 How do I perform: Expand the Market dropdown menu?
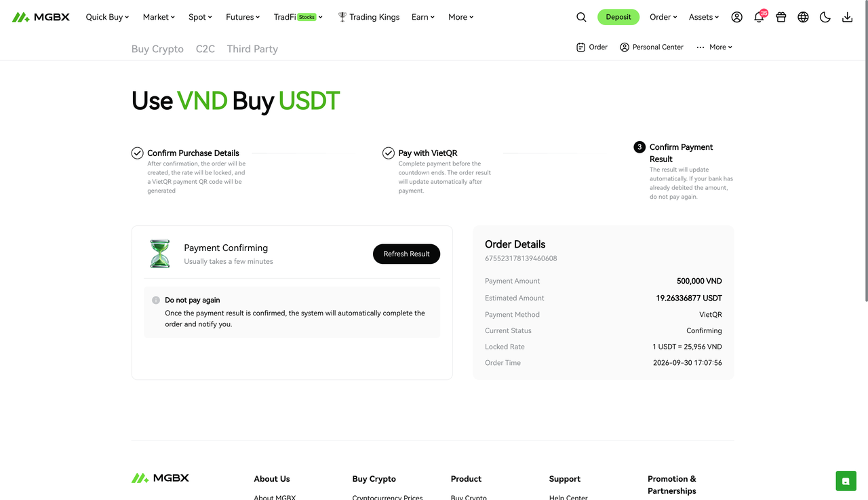pos(159,17)
